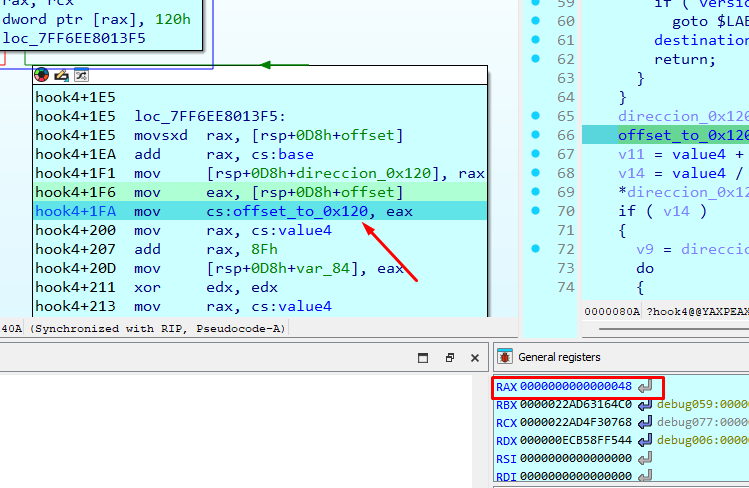
Task: Maximize the bottom-left output panel
Action: [423, 358]
